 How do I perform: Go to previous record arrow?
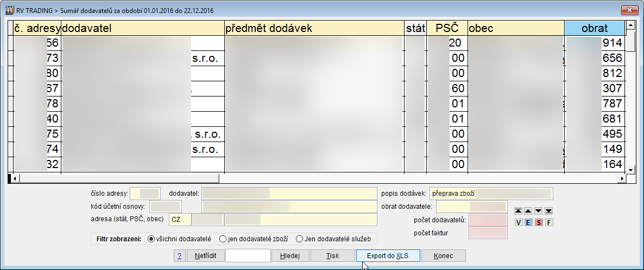click(528, 211)
